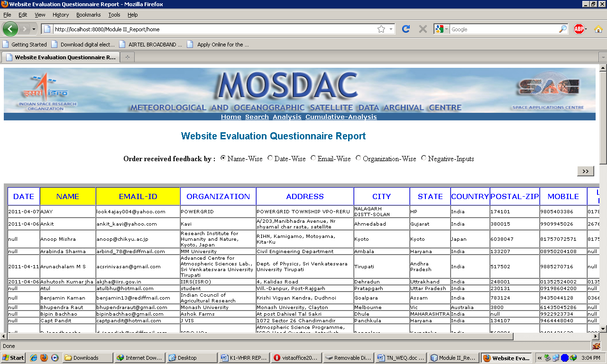Click the ISRO logo in the banner
607x364 pixels.
(46, 91)
